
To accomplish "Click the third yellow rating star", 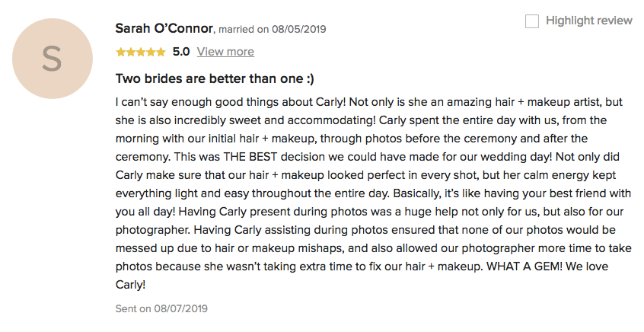I will pos(140,52).
